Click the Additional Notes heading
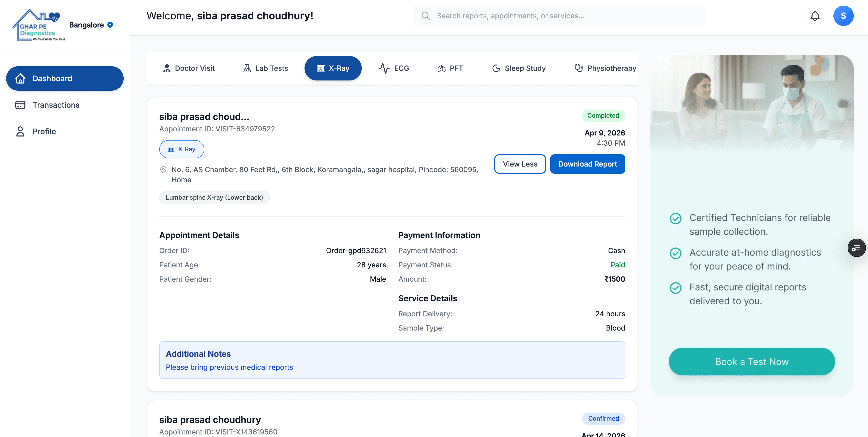 tap(198, 354)
